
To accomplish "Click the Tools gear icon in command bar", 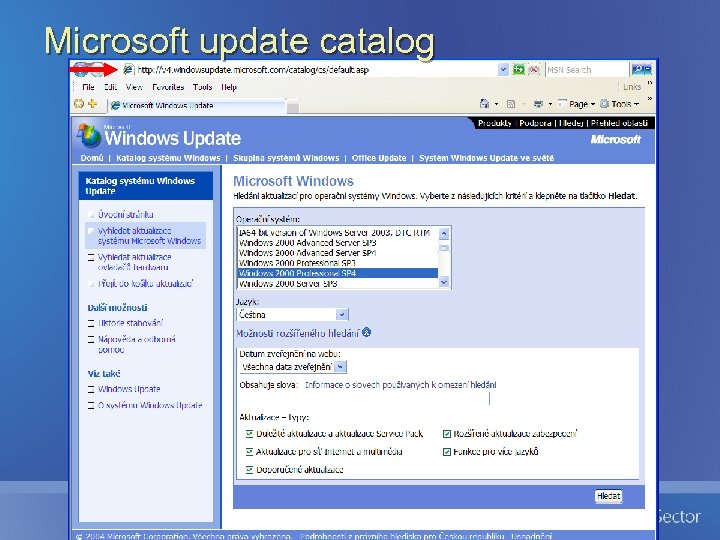I will (x=605, y=104).
